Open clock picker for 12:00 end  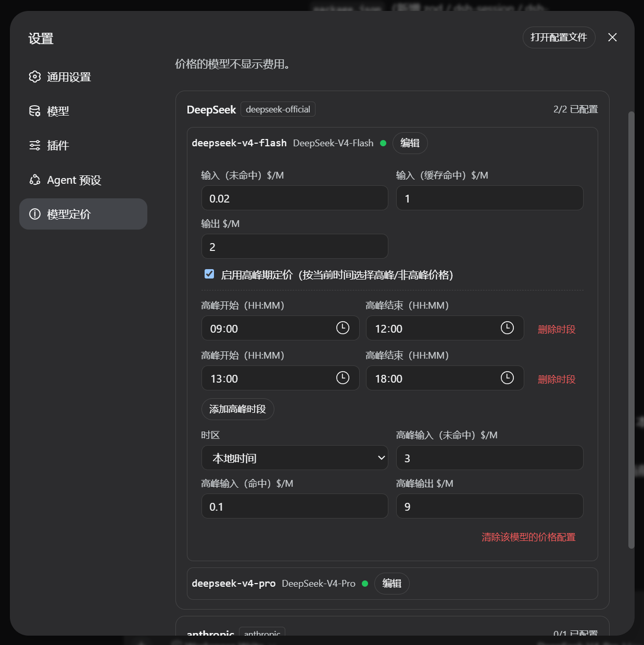click(507, 328)
